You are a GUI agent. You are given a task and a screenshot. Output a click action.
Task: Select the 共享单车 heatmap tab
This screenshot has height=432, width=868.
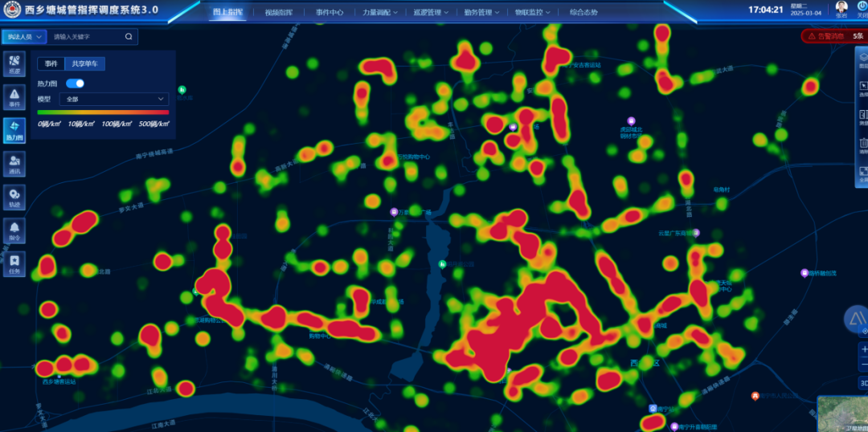tap(84, 63)
